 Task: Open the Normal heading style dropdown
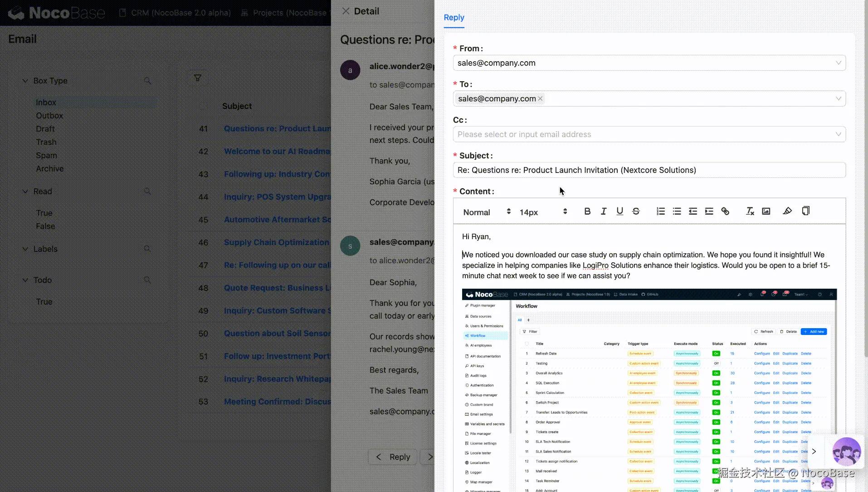click(x=486, y=212)
